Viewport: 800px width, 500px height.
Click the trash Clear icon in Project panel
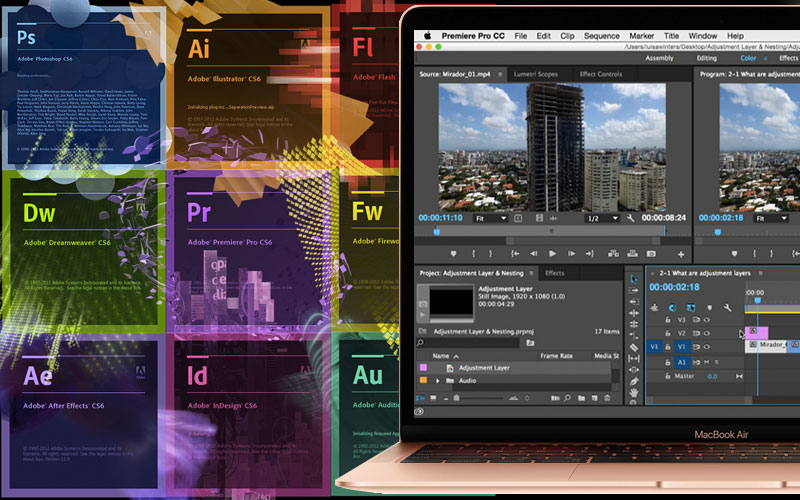(607, 398)
